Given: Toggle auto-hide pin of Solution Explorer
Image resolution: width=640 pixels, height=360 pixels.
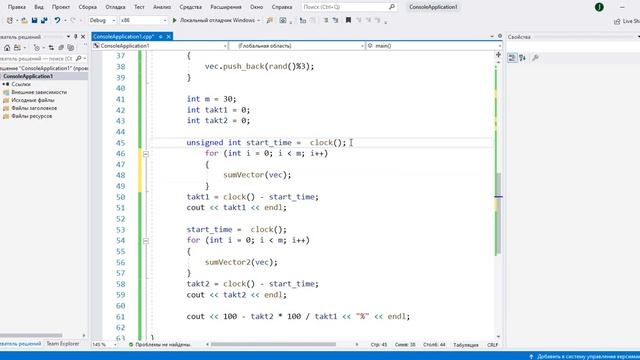Looking at the screenshot, I should [76, 37].
